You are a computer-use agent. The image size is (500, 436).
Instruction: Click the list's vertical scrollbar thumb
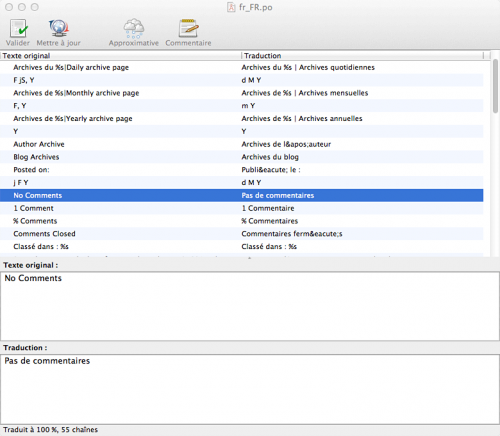click(x=495, y=86)
